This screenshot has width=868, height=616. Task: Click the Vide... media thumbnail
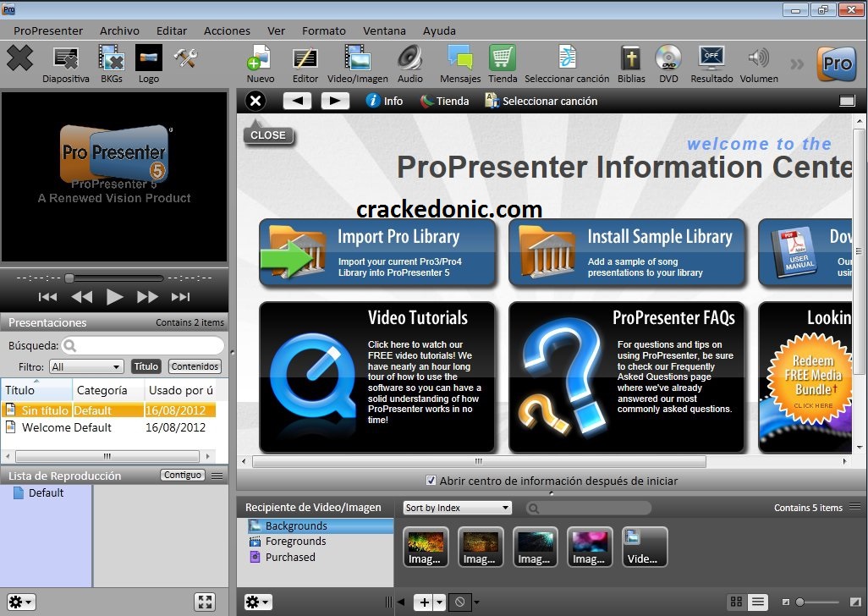coord(645,547)
